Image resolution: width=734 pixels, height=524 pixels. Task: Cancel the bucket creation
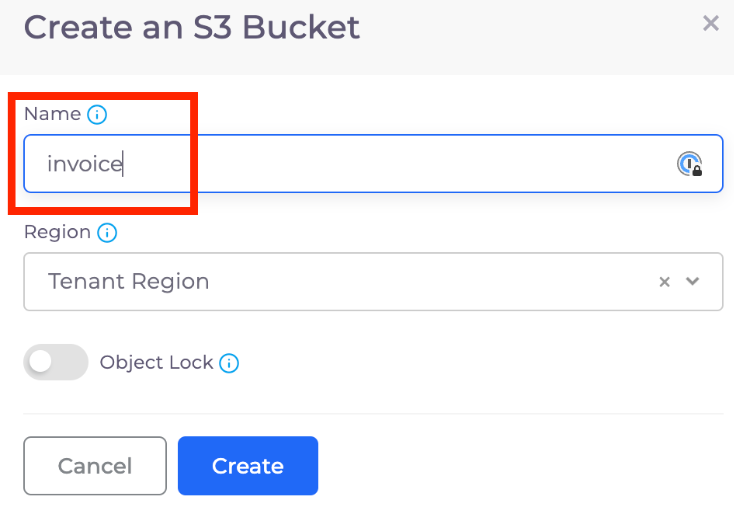pos(95,465)
